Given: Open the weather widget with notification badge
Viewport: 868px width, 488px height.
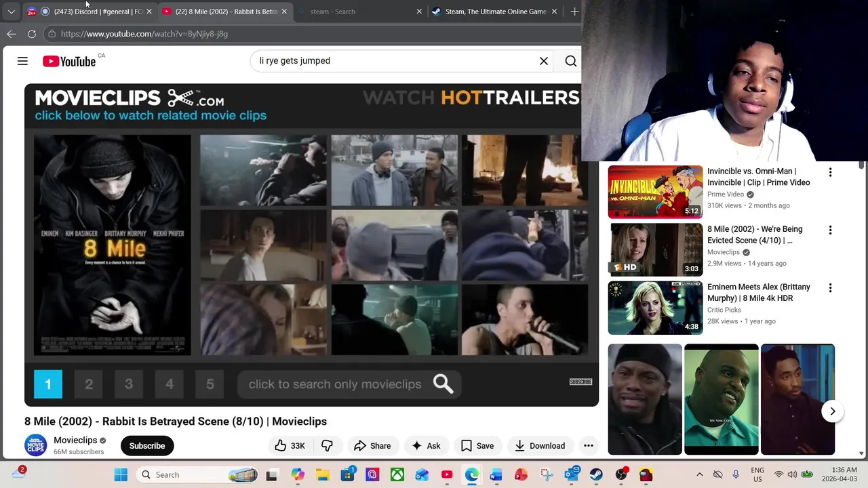Looking at the screenshot, I should tap(19, 473).
